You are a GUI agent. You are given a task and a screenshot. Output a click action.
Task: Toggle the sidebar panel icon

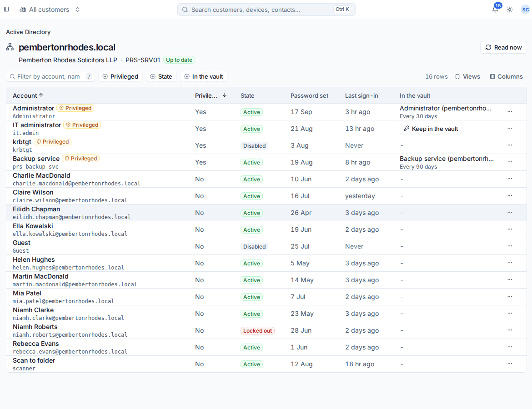[6, 10]
